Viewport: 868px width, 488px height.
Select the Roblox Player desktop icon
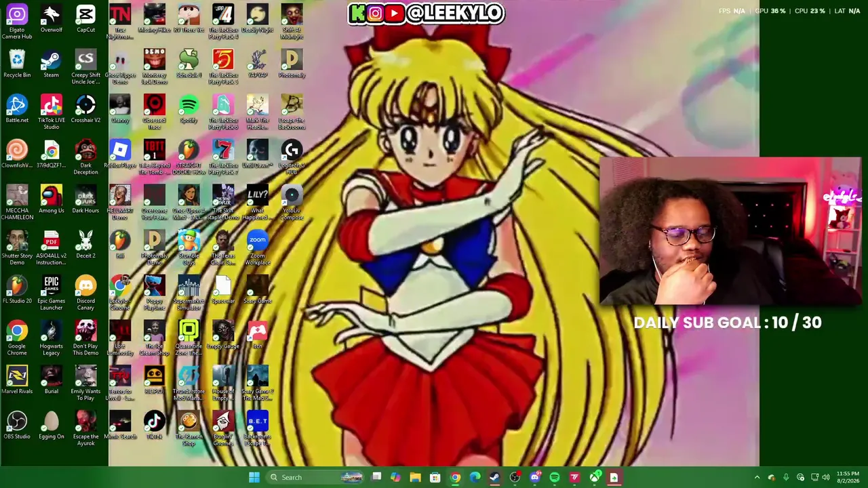[x=120, y=155]
